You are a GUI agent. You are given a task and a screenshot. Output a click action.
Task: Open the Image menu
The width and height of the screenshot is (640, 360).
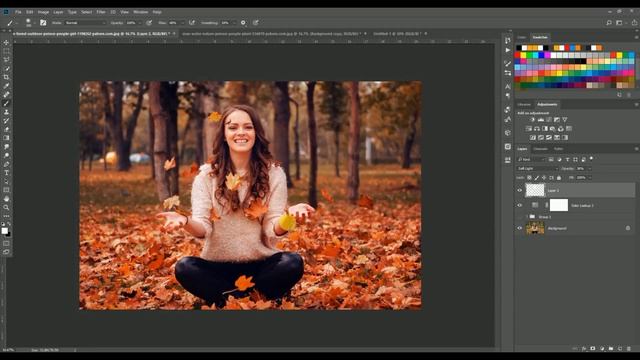coord(43,12)
